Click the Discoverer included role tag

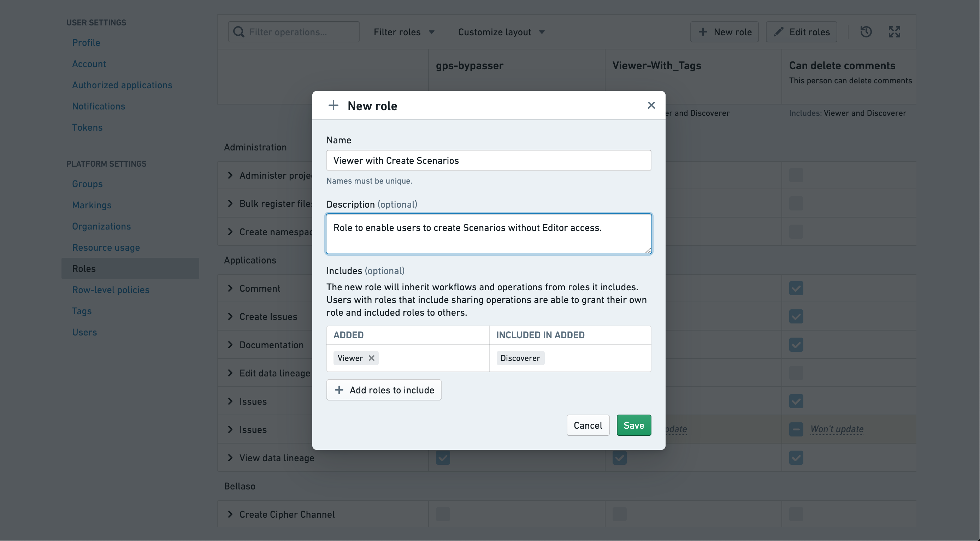click(520, 358)
